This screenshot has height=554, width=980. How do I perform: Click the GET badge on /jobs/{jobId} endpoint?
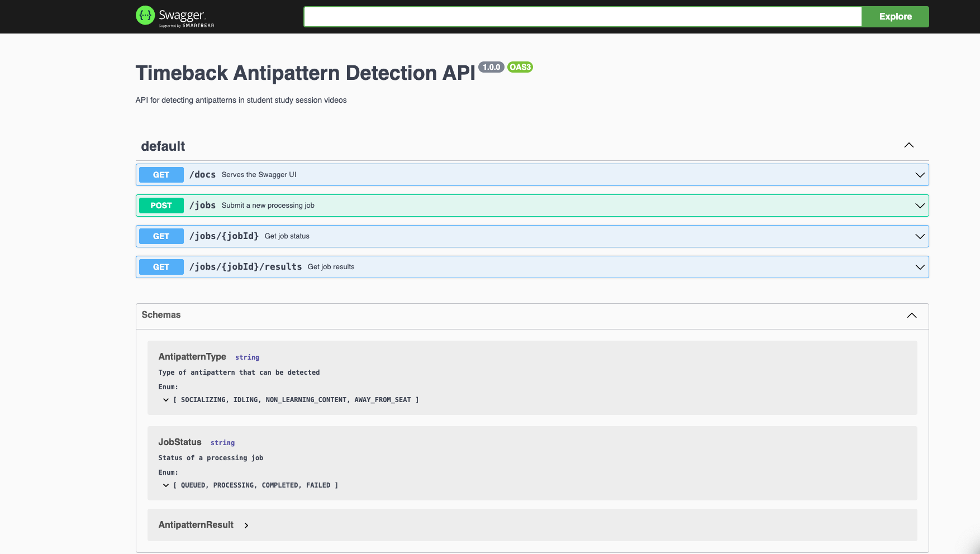[161, 236]
